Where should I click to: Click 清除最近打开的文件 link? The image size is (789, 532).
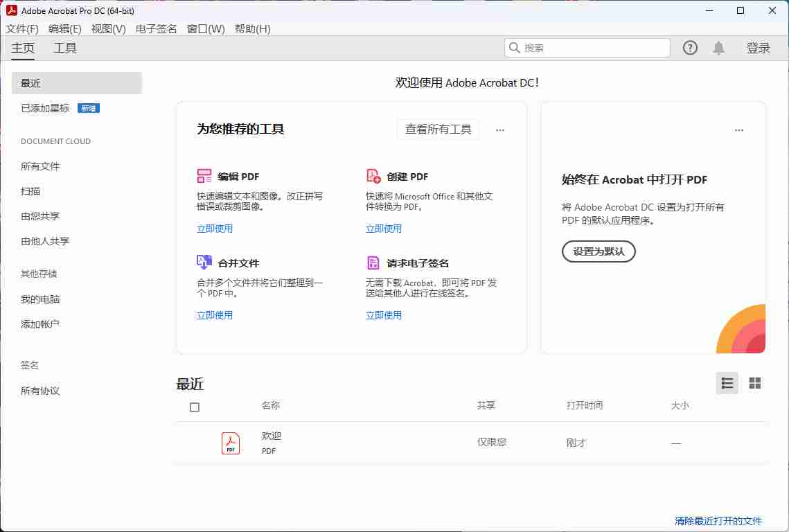click(718, 521)
